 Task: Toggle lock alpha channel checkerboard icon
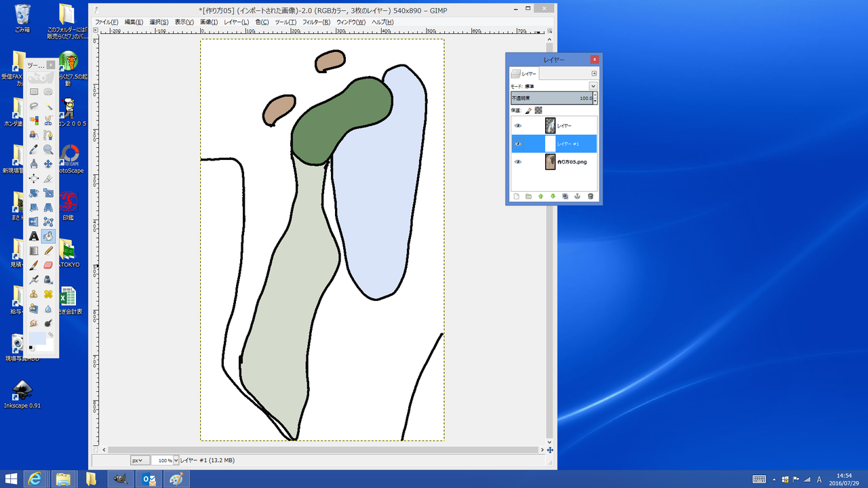click(538, 110)
